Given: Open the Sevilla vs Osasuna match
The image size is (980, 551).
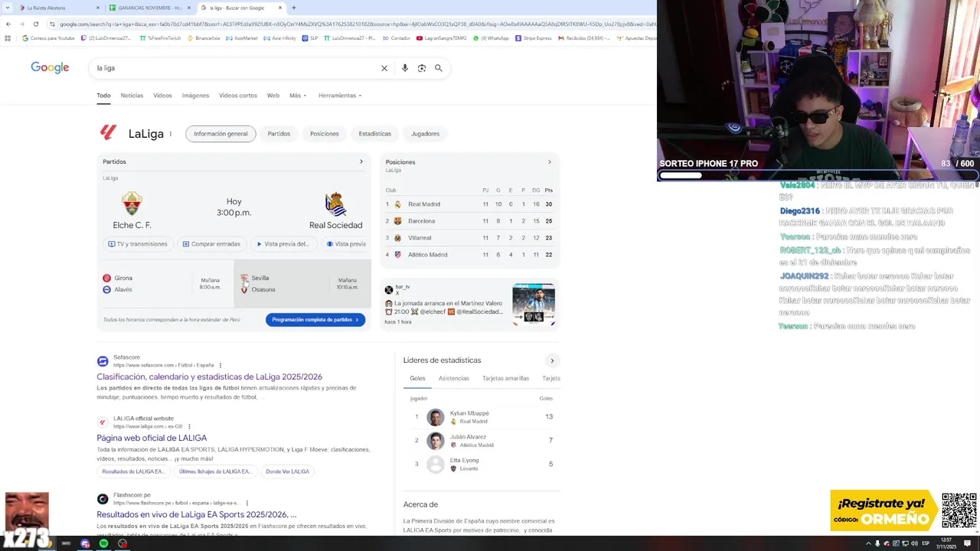Looking at the screenshot, I should tap(302, 283).
